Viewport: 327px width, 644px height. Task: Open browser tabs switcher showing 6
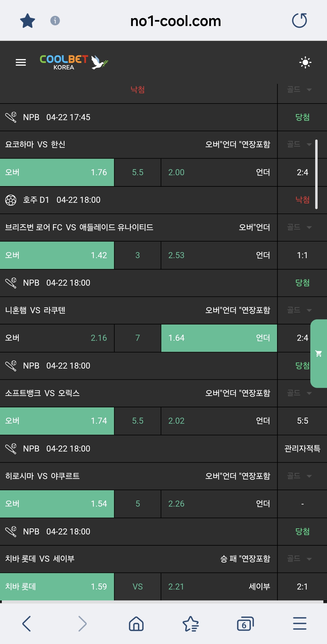[245, 624]
